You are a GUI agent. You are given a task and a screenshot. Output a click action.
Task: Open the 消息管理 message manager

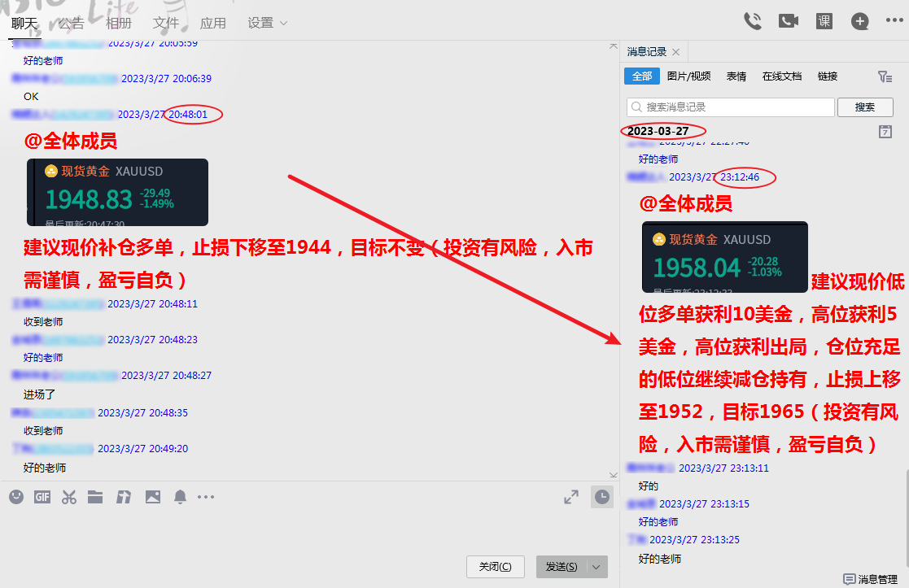(x=870, y=579)
